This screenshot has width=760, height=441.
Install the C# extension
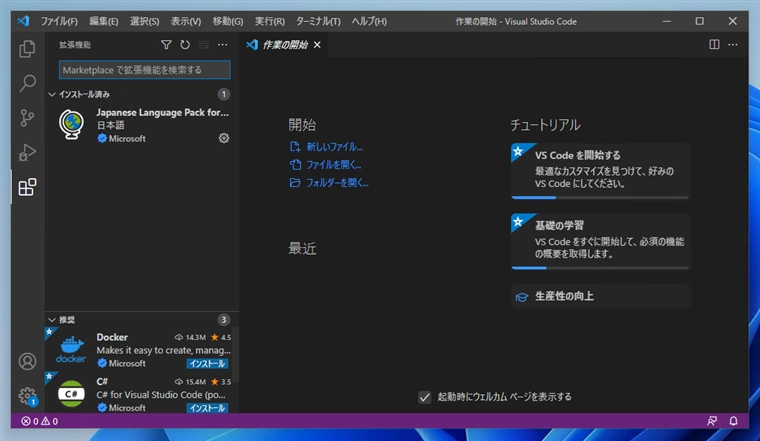click(x=207, y=408)
